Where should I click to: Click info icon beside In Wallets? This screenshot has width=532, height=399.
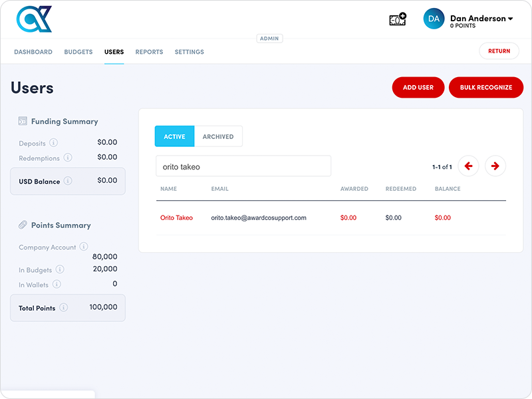coord(57,285)
